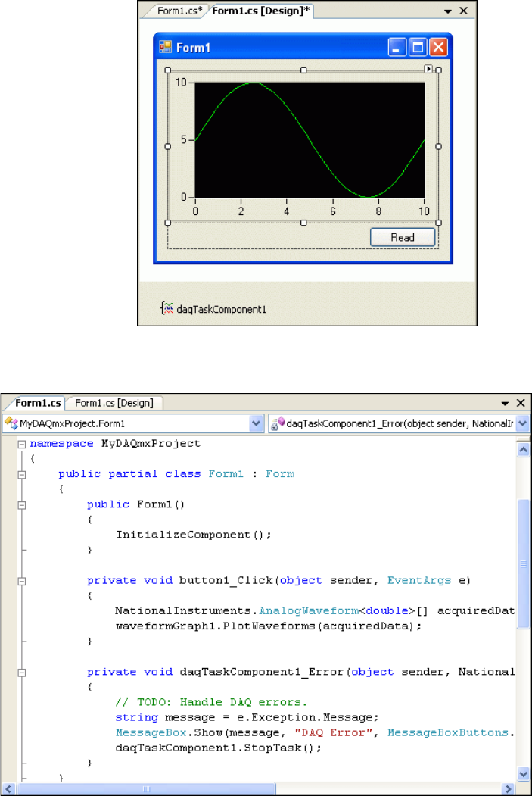The height and width of the screenshot is (796, 532).
Task: Switch to Form1.cs [Design] tab in the code editor
Action: [114, 403]
